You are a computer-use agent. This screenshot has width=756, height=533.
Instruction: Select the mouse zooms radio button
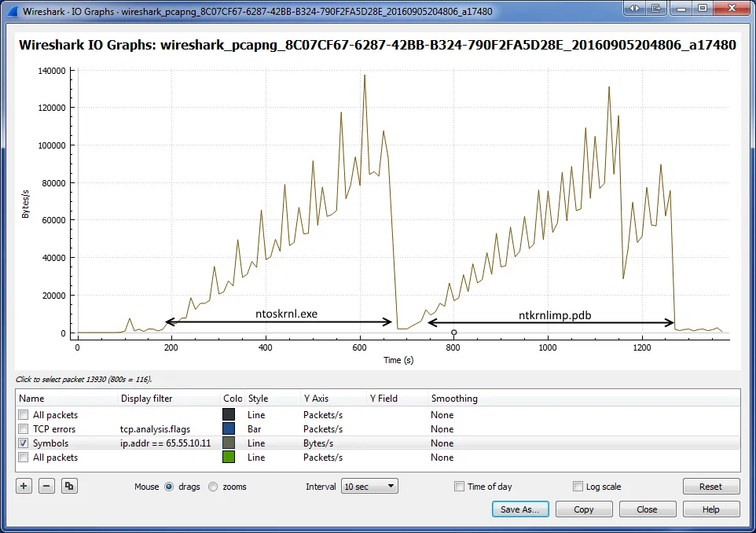pyautogui.click(x=213, y=487)
